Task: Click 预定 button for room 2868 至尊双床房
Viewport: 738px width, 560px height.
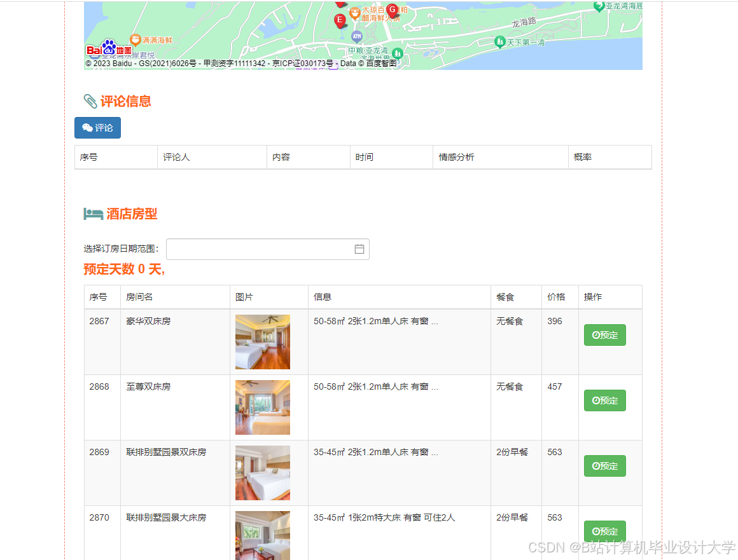Action: pyautogui.click(x=604, y=400)
